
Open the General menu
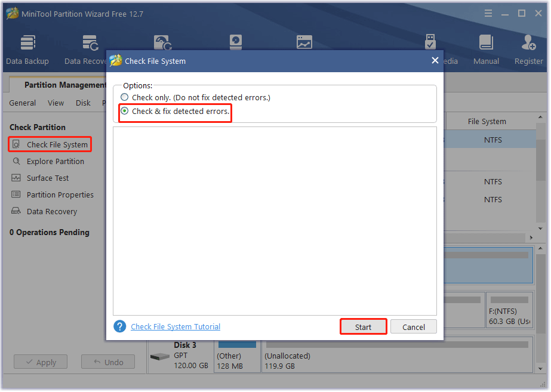(x=23, y=103)
